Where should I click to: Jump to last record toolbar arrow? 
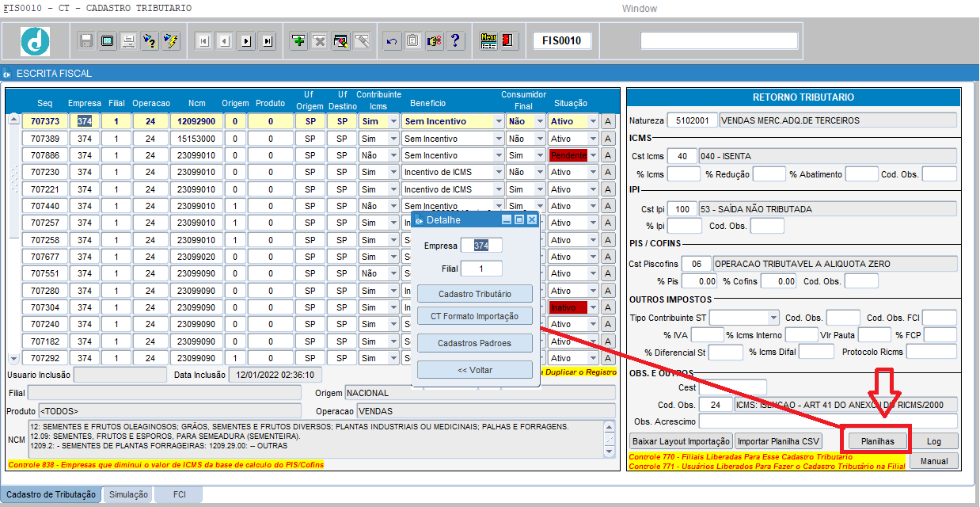(267, 41)
